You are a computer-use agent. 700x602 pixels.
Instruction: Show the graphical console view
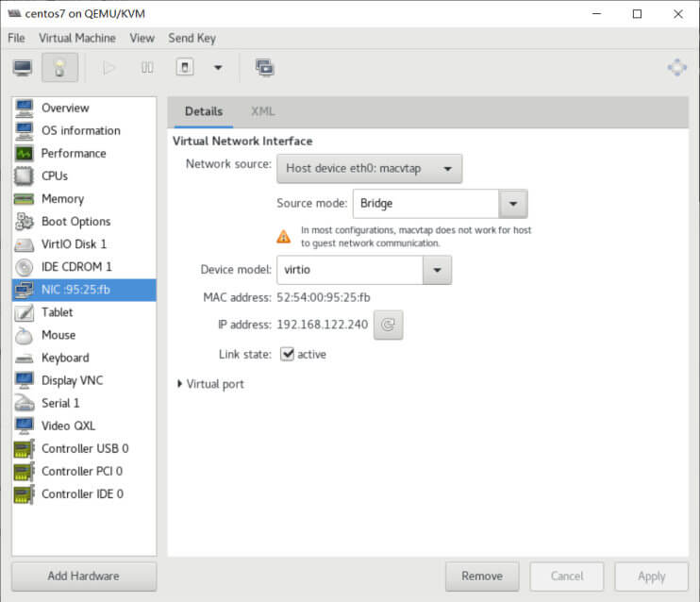[x=23, y=68]
